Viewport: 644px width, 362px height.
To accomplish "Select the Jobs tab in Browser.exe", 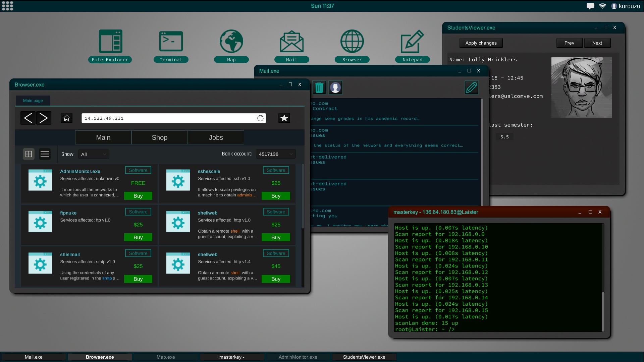I will (x=216, y=137).
